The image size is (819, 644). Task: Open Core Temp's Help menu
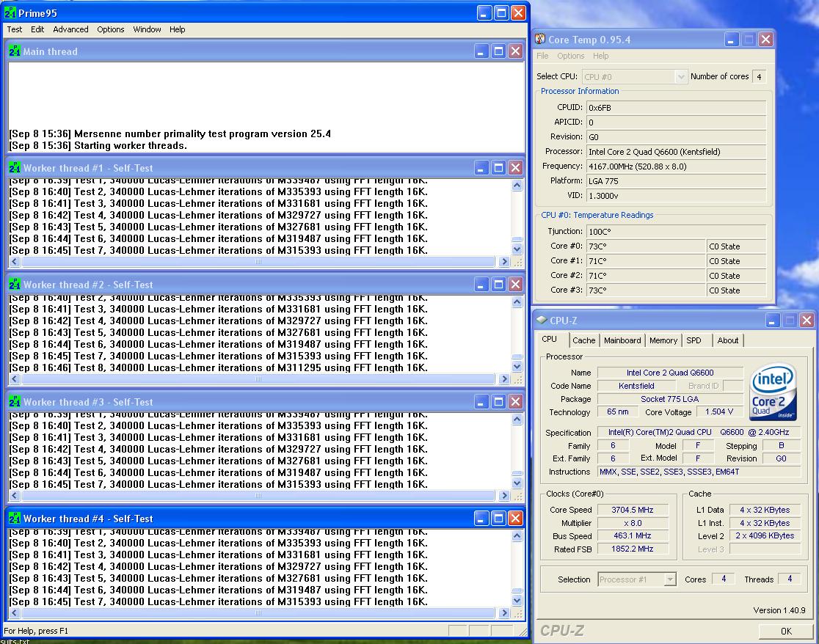[600, 56]
